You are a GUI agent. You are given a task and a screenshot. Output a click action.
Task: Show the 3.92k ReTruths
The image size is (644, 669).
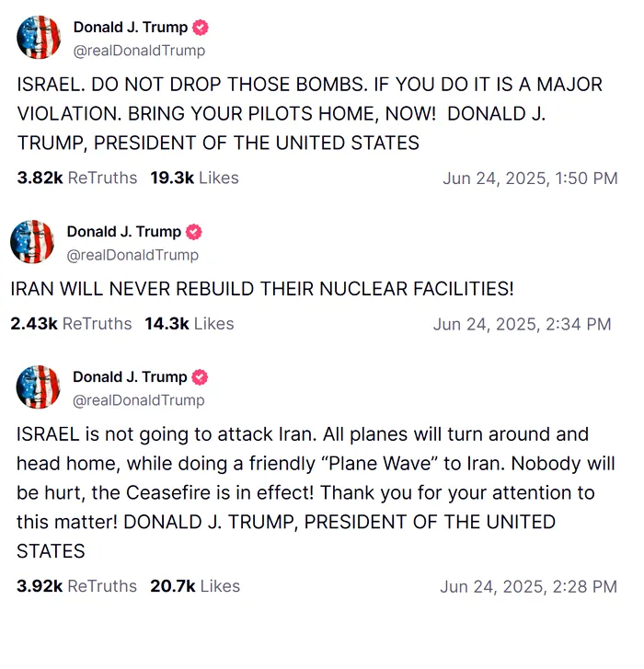coord(77,586)
